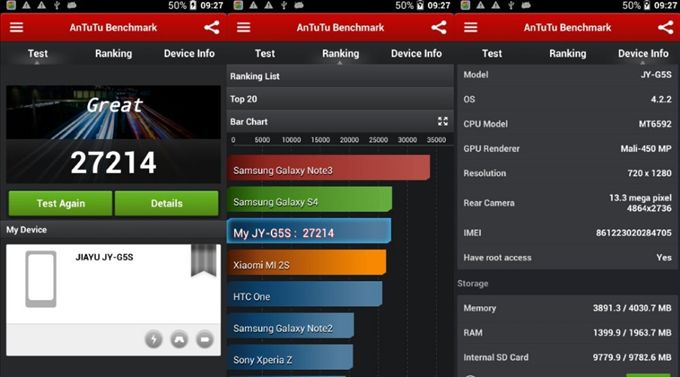Tap GPU Renderer row Mali-450 MP
Viewport: 680px width, 377px height.
tap(567, 149)
